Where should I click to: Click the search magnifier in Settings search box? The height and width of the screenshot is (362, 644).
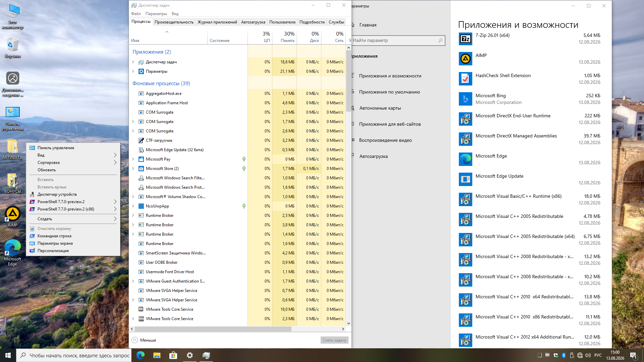(440, 41)
